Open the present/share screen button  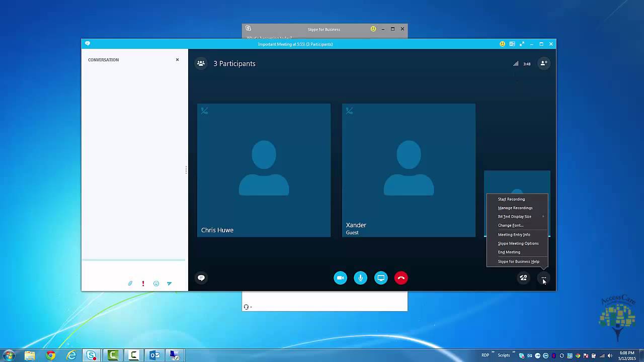click(381, 278)
